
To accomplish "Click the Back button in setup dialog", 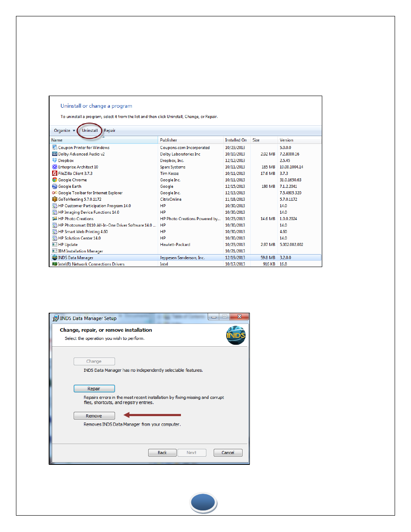I will click(162, 453).
